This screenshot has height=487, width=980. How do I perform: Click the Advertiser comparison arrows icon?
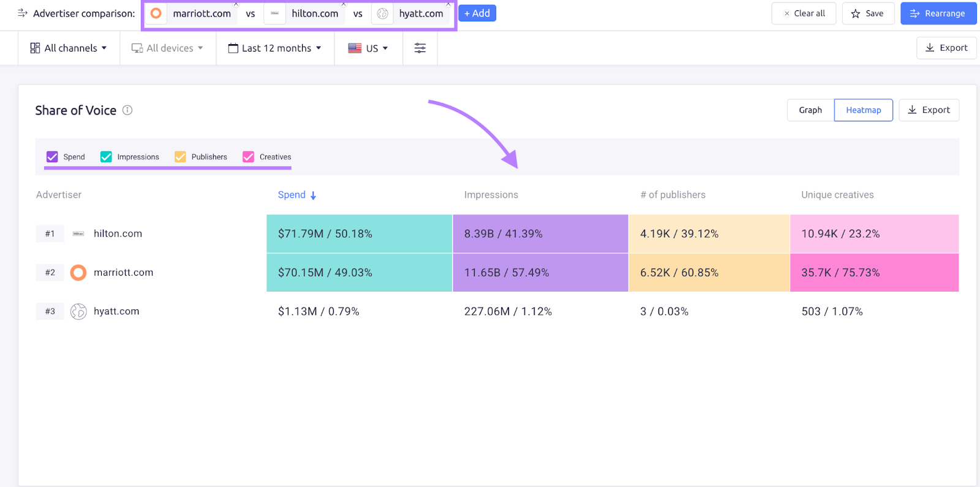click(x=23, y=13)
